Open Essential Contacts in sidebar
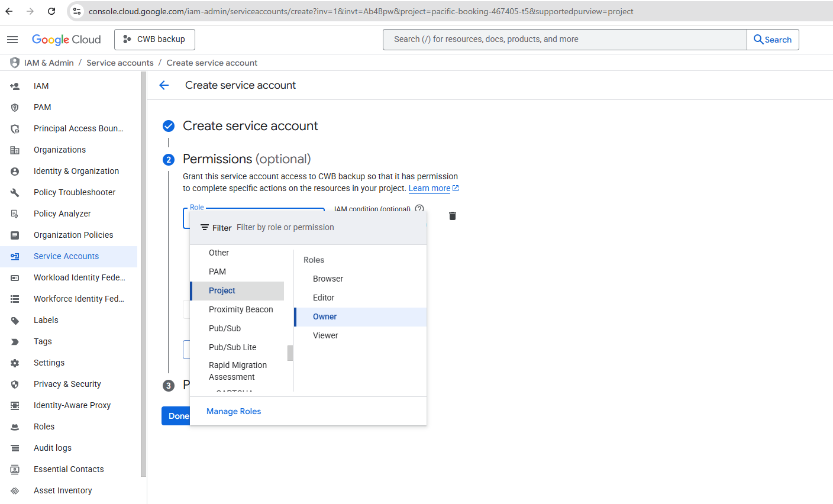The image size is (833, 504). point(69,469)
